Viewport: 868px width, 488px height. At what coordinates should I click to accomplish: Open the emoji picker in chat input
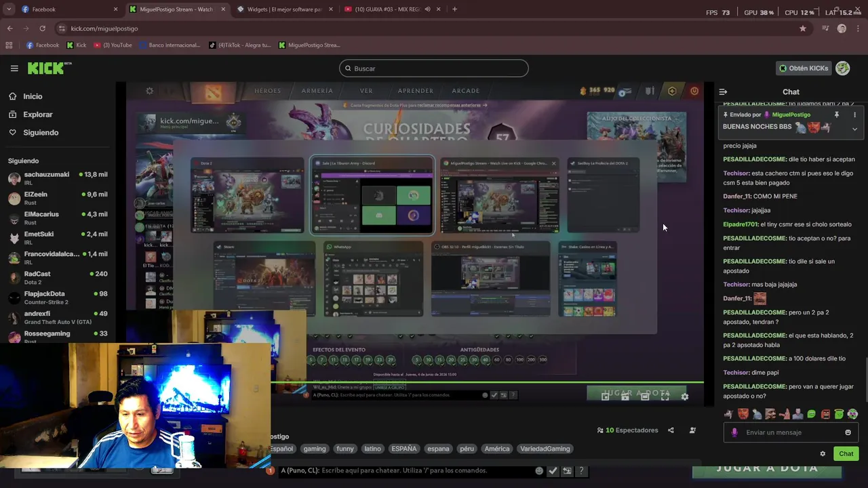coord(848,432)
